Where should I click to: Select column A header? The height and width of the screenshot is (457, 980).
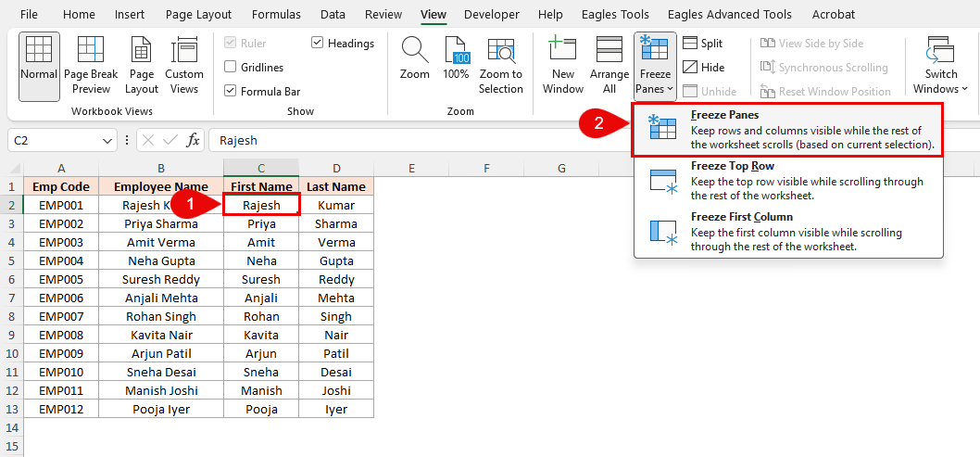[x=61, y=168]
